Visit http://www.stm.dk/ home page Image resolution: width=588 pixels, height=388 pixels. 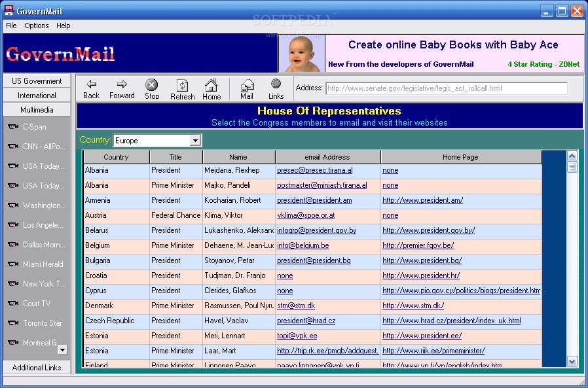(413, 306)
